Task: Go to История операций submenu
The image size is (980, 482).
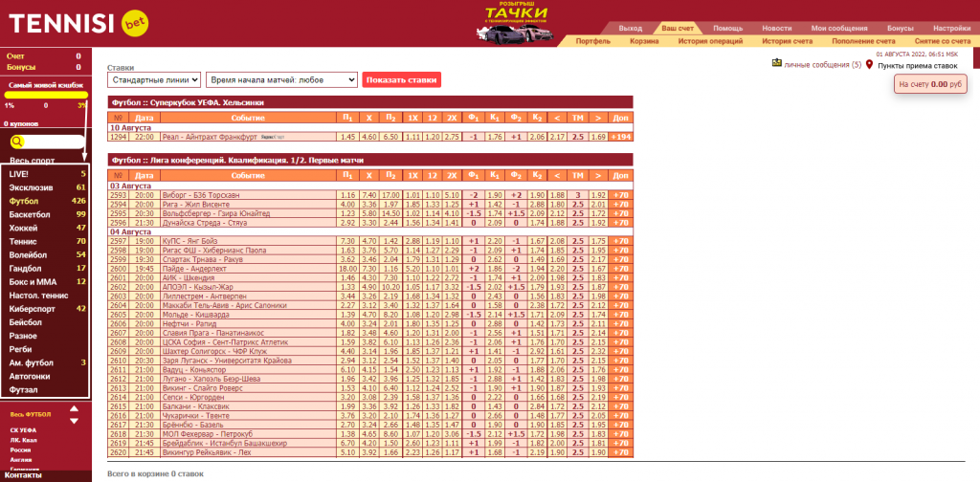Action: 711,42
